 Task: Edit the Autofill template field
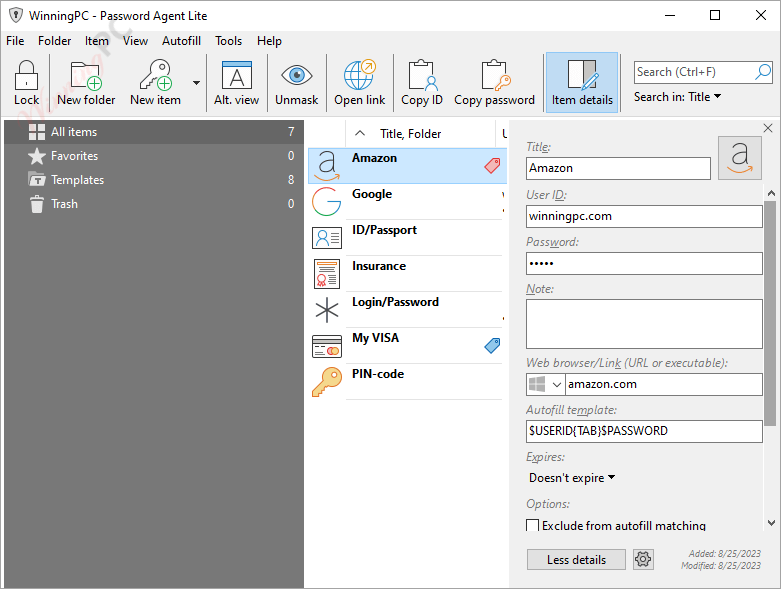point(644,431)
